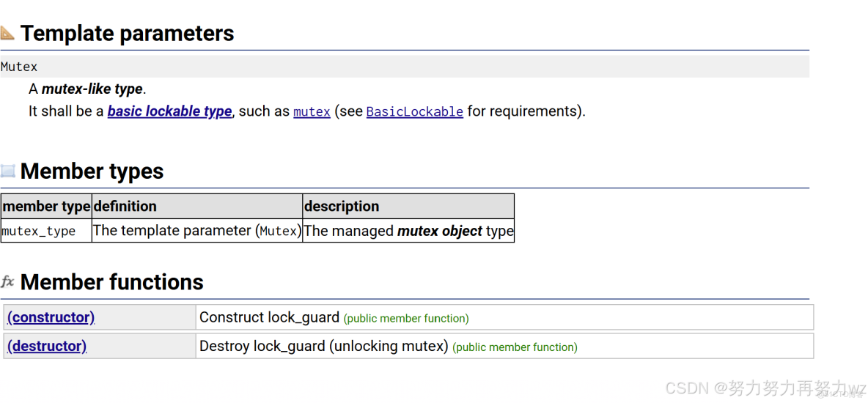Image resolution: width=868 pixels, height=403 pixels.
Task: Click the Destroy lock_guard description text
Action: pos(323,346)
